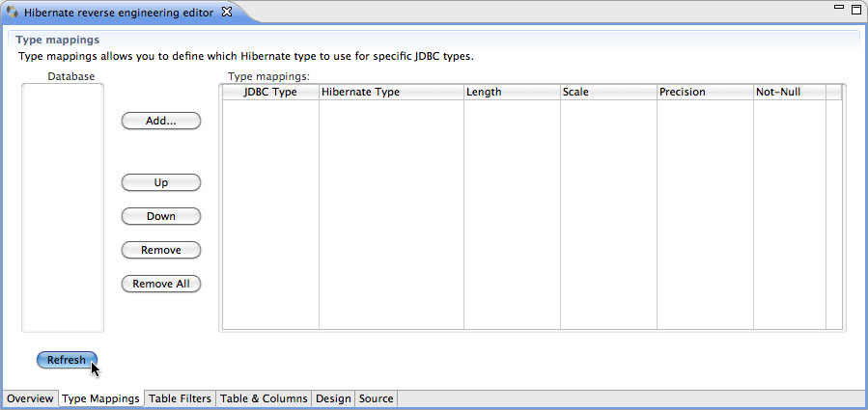The image size is (868, 410).
Task: Click the Add... button
Action: point(161,122)
